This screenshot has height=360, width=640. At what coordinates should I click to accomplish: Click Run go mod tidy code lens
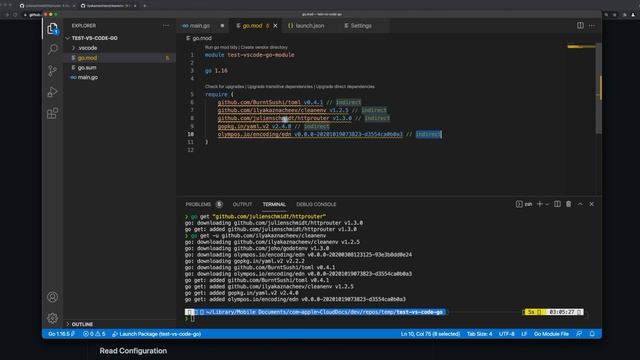pos(221,47)
